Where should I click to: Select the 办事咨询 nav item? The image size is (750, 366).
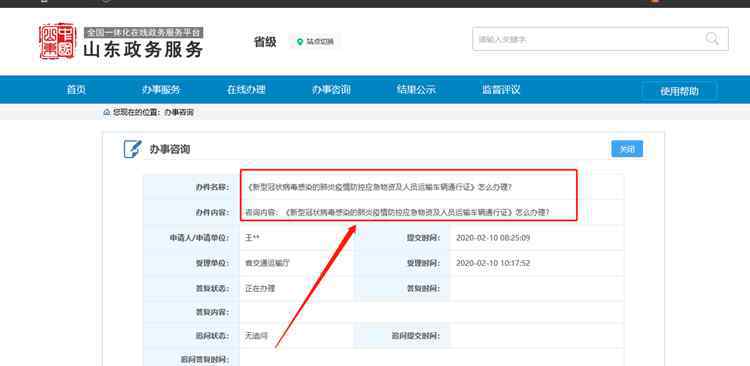point(331,89)
